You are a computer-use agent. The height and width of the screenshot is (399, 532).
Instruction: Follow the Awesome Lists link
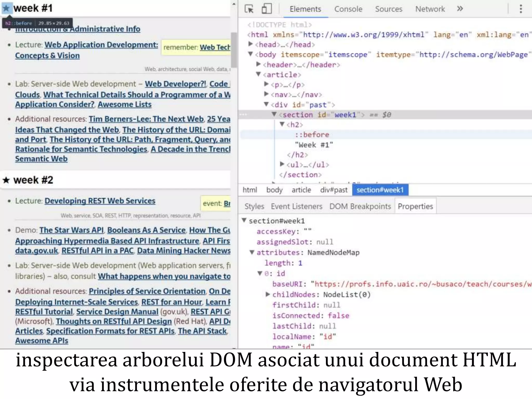124,104
